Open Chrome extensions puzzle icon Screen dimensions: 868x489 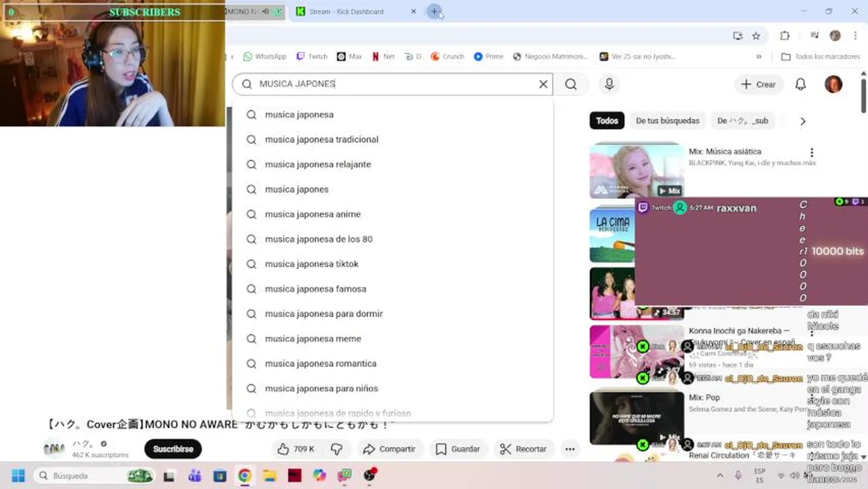[784, 36]
